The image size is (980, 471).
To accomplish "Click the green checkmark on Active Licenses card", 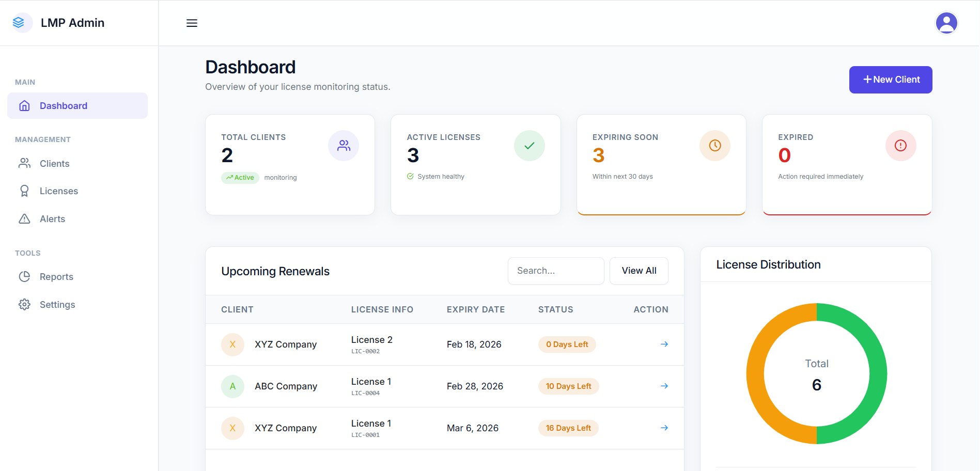I will [x=529, y=145].
